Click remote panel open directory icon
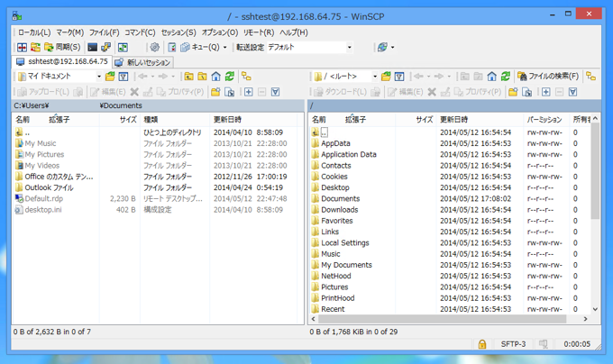 [386, 77]
